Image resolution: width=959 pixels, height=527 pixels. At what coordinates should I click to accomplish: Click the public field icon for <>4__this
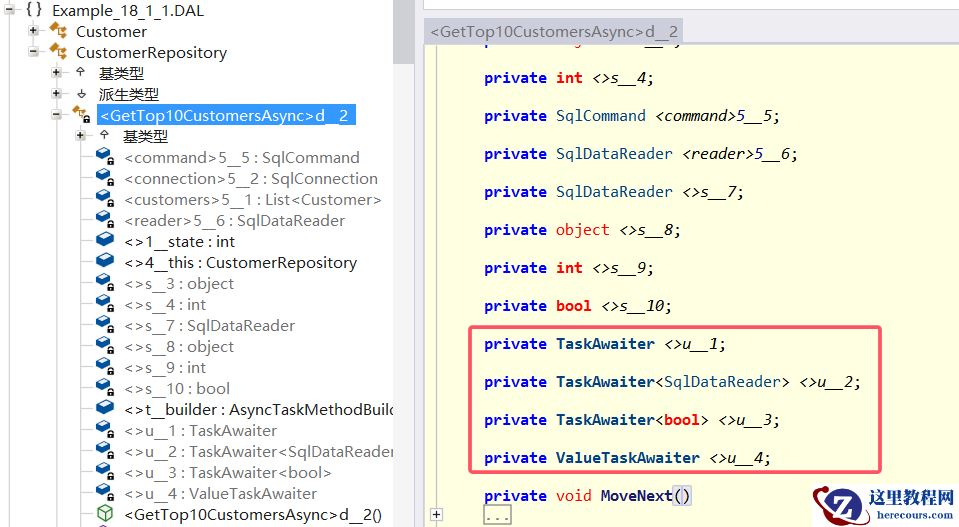[105, 260]
